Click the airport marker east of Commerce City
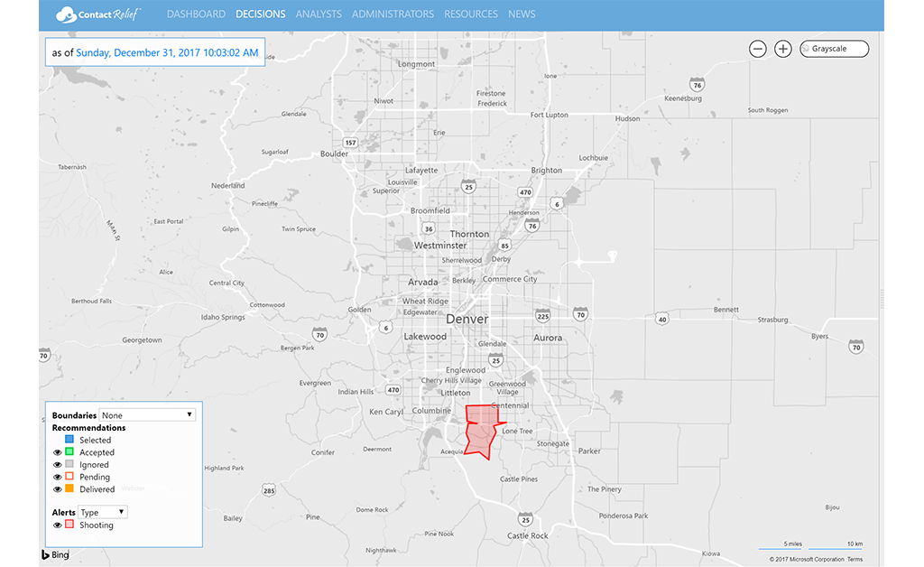This screenshot has height=567, width=924. (613, 256)
